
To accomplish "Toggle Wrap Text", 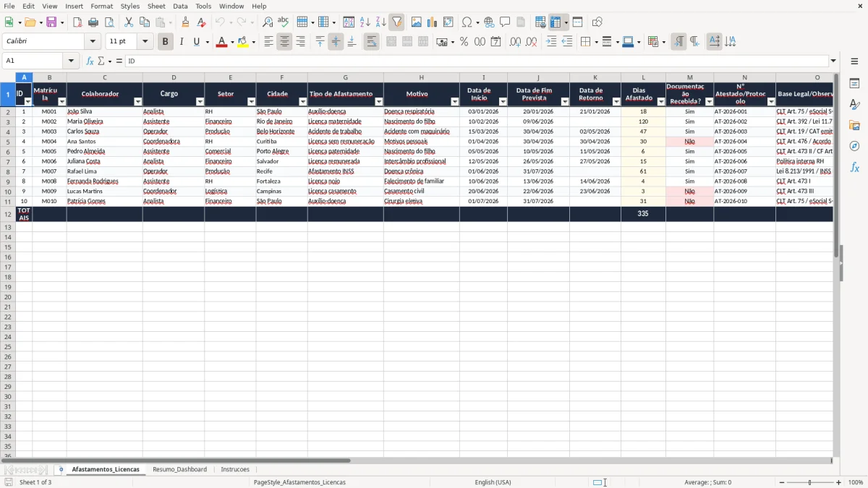I will coord(371,42).
